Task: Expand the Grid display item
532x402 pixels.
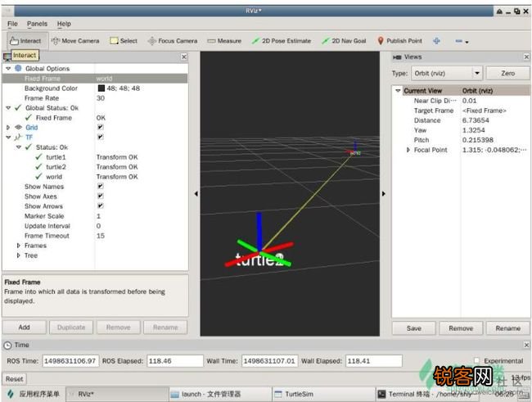Action: 8,128
